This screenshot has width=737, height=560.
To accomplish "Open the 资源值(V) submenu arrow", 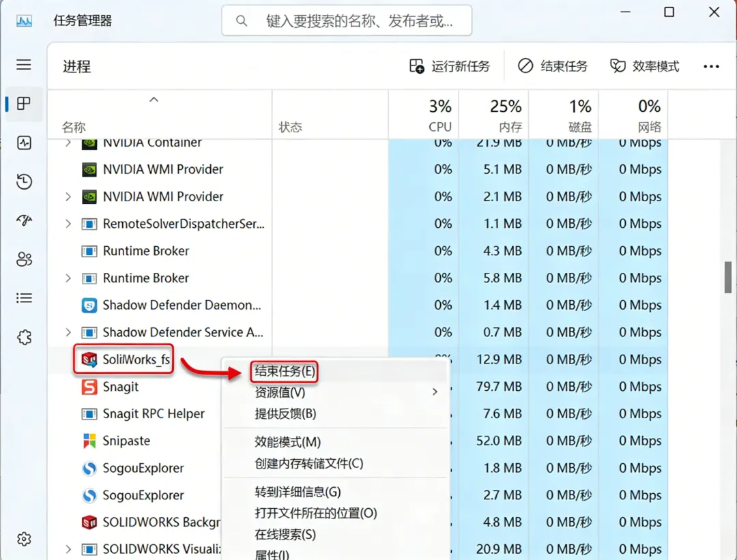I will tap(435, 392).
